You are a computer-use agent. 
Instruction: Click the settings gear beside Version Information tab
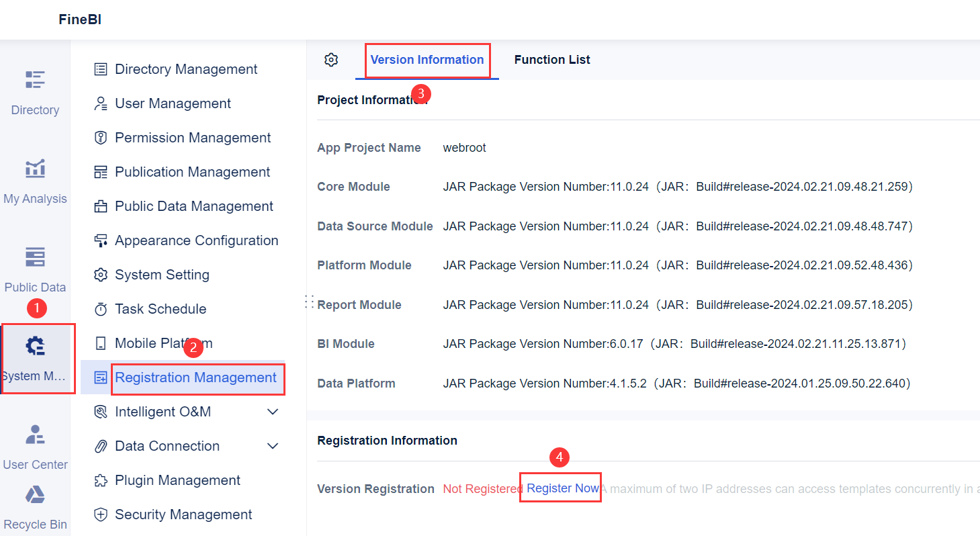click(x=330, y=59)
